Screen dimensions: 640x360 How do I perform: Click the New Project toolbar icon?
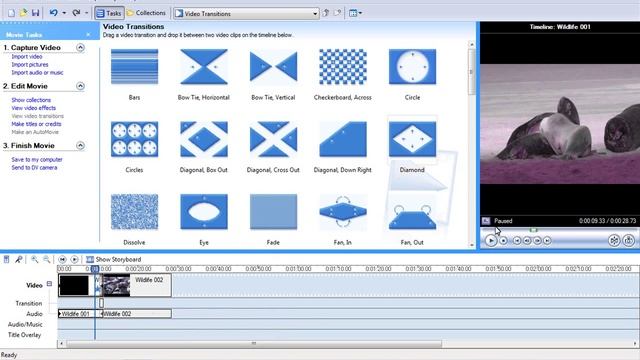pos(11,13)
